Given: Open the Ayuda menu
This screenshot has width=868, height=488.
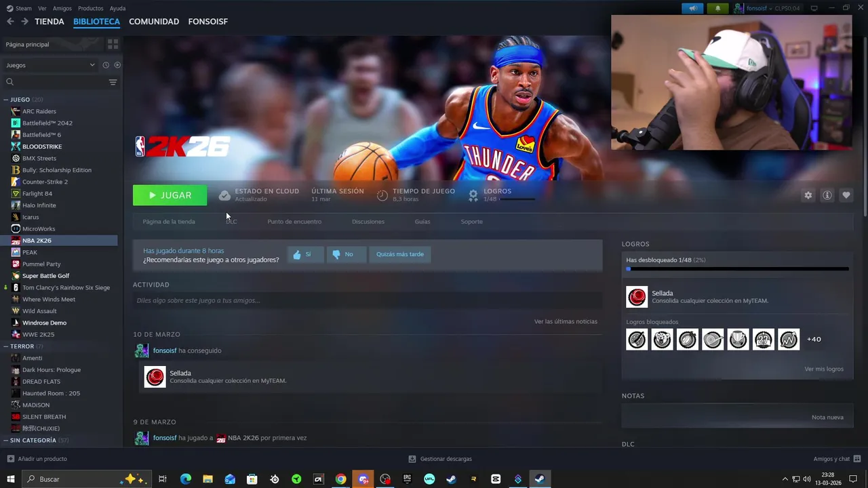Looking at the screenshot, I should point(118,8).
